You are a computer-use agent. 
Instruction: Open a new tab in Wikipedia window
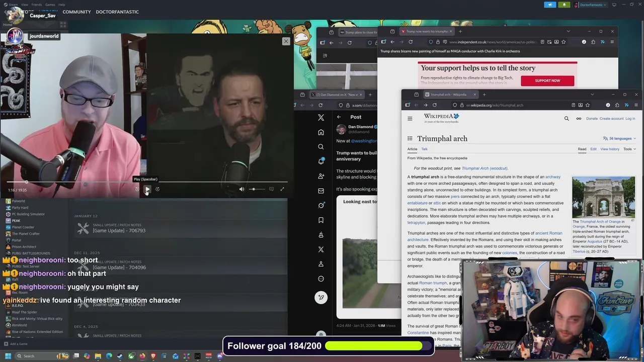coord(484,95)
